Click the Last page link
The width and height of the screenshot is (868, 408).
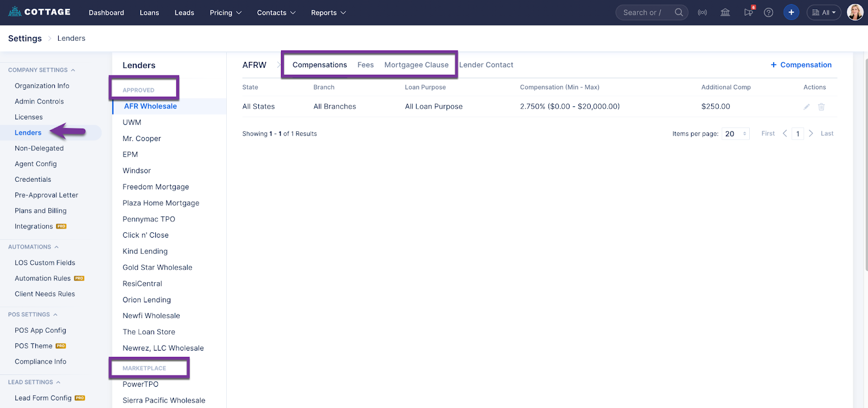tap(827, 133)
